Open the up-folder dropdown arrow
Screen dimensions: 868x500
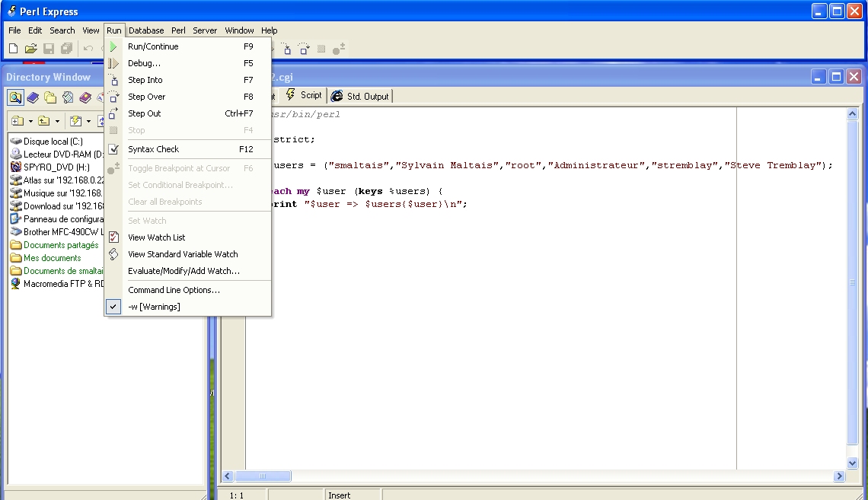click(57, 122)
